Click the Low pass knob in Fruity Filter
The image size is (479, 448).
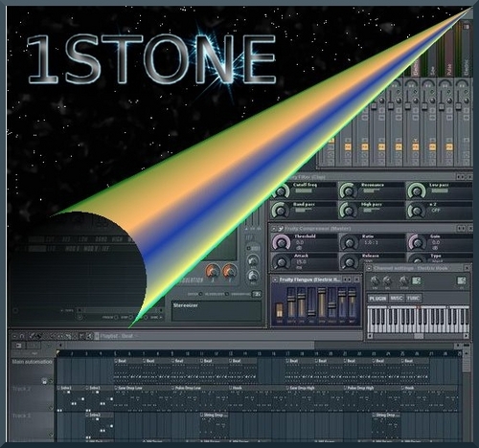(416, 191)
